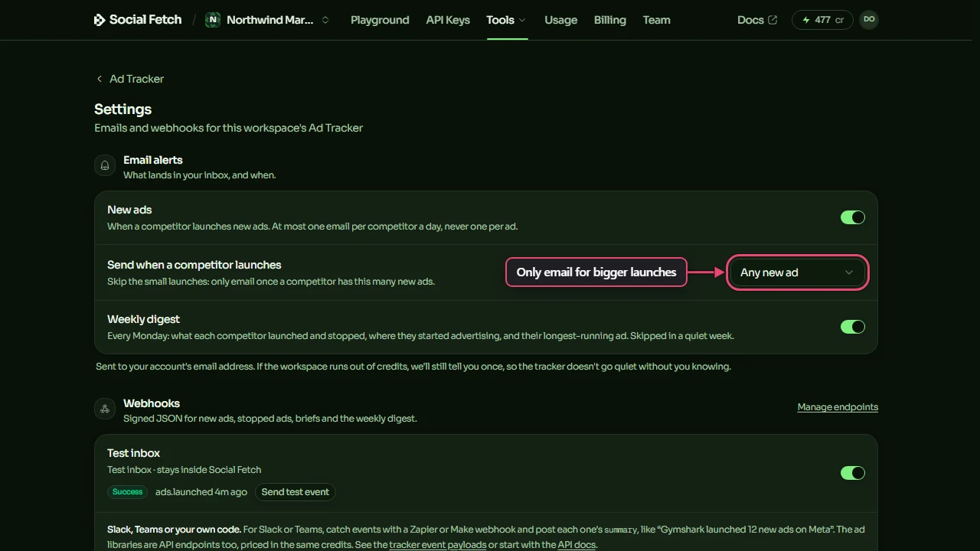Image resolution: width=980 pixels, height=551 pixels.
Task: Click the "ads.launched 4m ago" text
Action: point(201,492)
